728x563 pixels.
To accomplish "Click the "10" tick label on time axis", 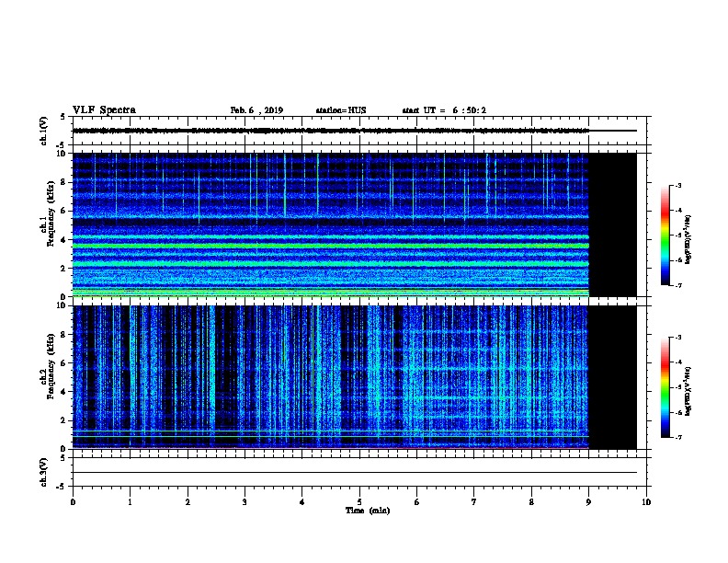I will coord(646,502).
